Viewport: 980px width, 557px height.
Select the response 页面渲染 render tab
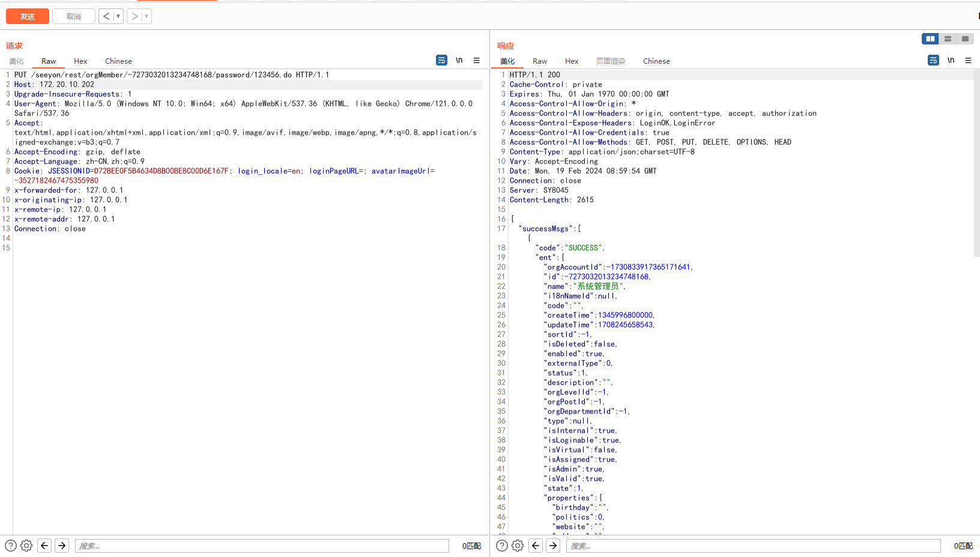tap(610, 61)
